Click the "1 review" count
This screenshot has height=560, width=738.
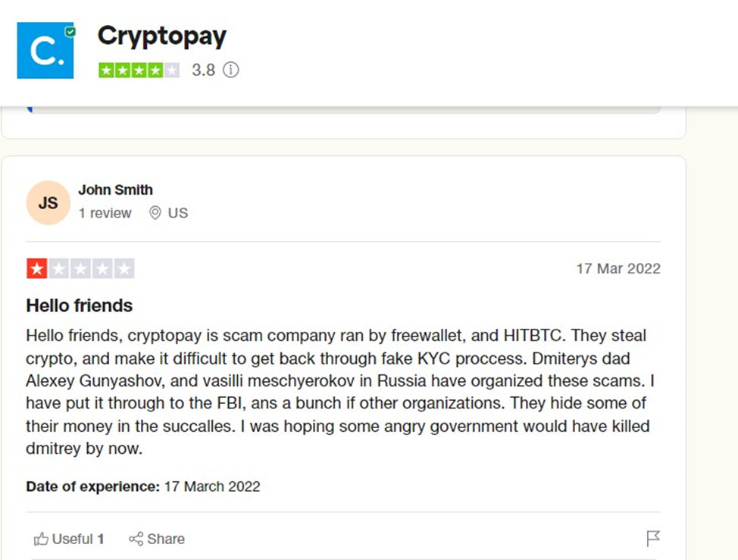[x=105, y=213]
